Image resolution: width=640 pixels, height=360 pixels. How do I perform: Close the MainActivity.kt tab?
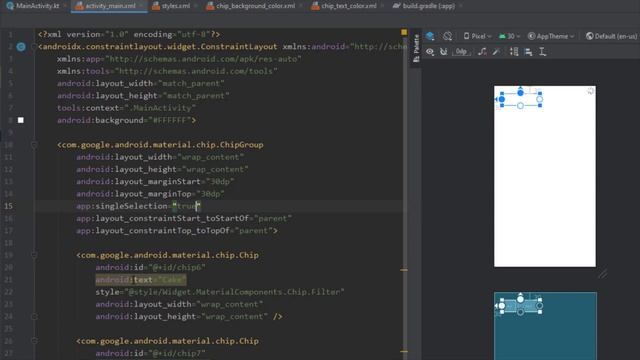[x=65, y=6]
